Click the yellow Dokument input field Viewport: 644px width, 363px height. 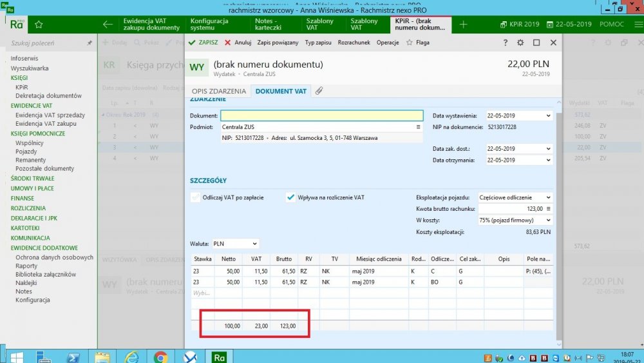pos(321,116)
